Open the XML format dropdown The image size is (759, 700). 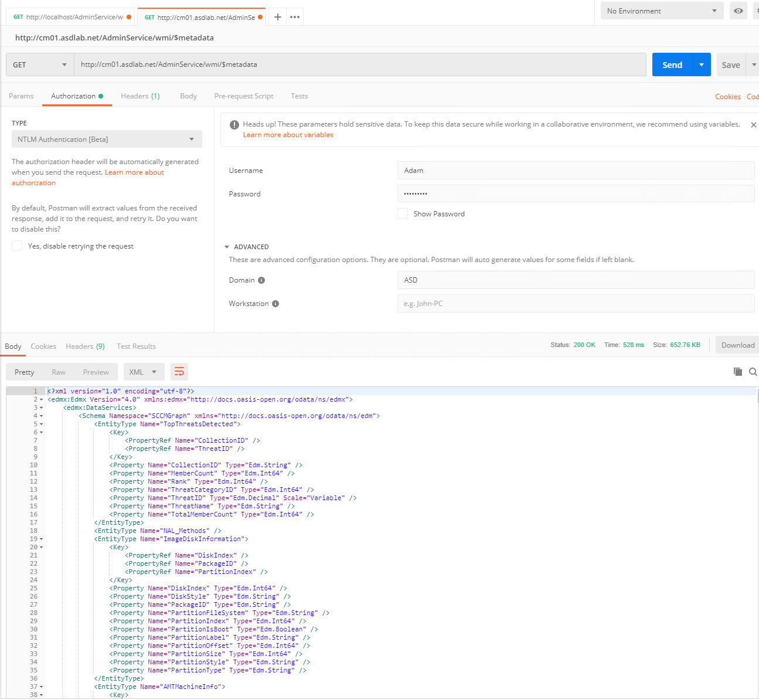144,372
